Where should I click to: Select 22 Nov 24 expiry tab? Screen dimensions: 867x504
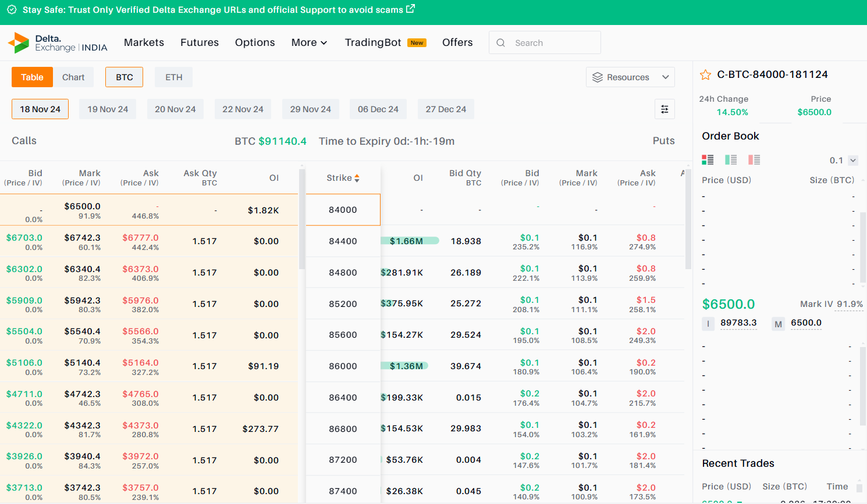[243, 109]
